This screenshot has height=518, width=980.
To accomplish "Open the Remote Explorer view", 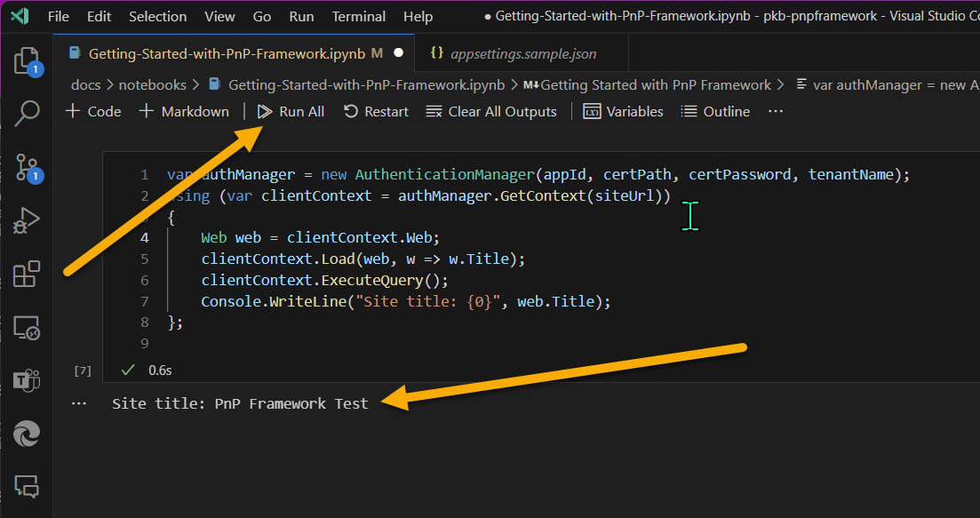I will pyautogui.click(x=26, y=328).
